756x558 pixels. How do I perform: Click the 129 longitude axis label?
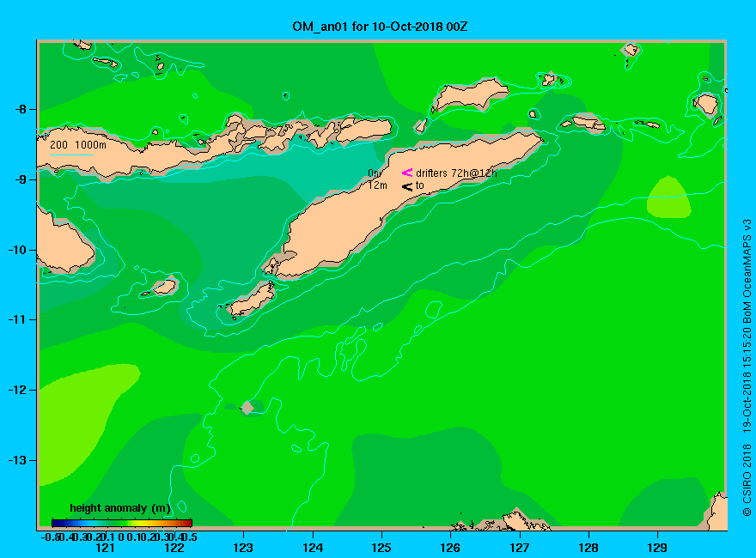657,548
